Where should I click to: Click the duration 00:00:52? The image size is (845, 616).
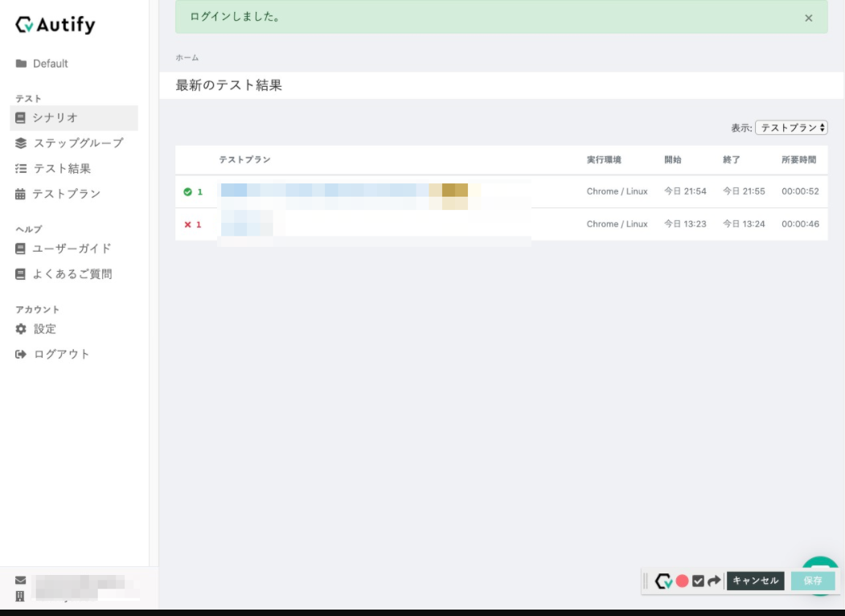pos(800,191)
